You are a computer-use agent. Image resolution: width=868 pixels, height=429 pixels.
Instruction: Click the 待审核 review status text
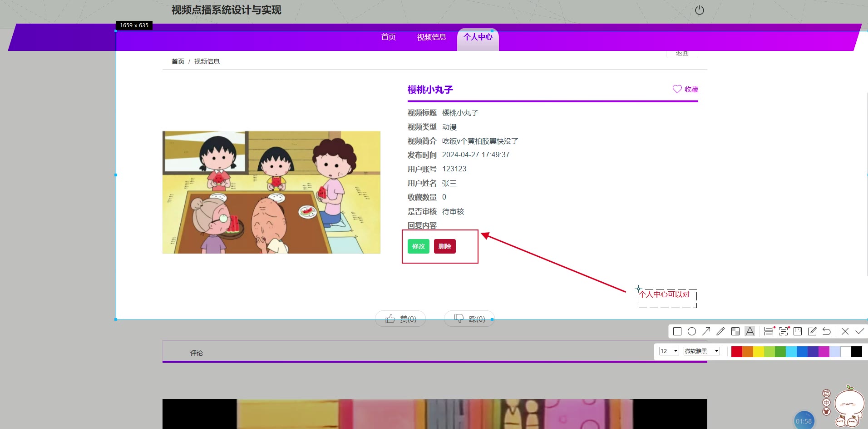click(x=453, y=212)
